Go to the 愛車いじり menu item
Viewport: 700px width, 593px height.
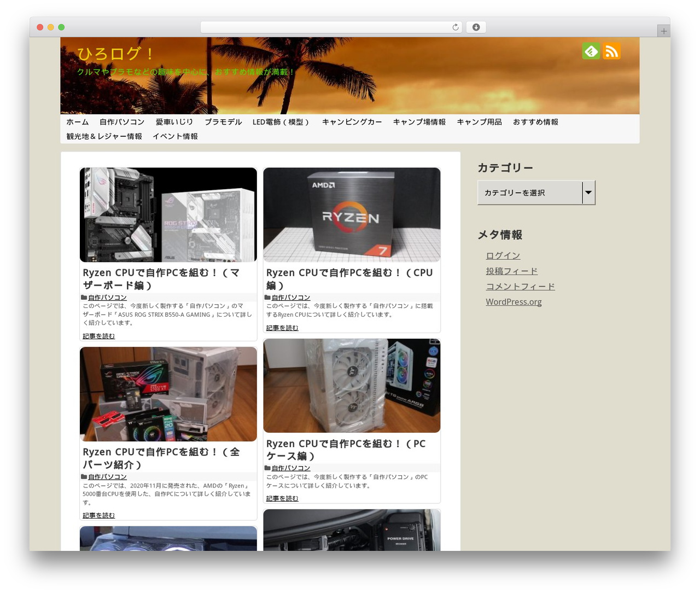pos(174,122)
